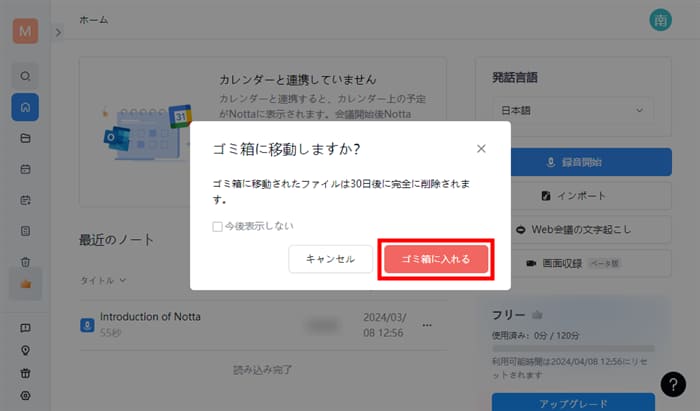700x411 pixels.
Task: Click the user avatar 南 at top right
Action: coord(659,20)
